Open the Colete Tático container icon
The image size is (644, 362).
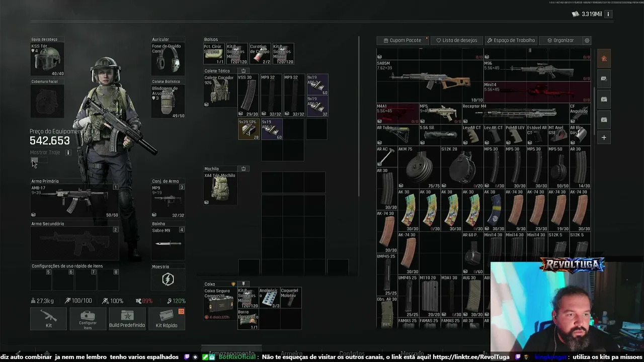(x=244, y=71)
